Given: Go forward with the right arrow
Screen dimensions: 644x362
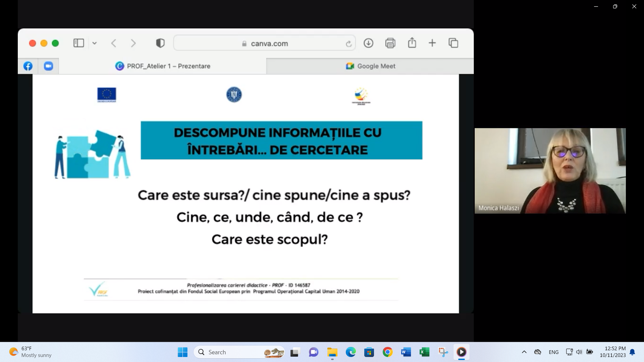Looking at the screenshot, I should pyautogui.click(x=133, y=43).
